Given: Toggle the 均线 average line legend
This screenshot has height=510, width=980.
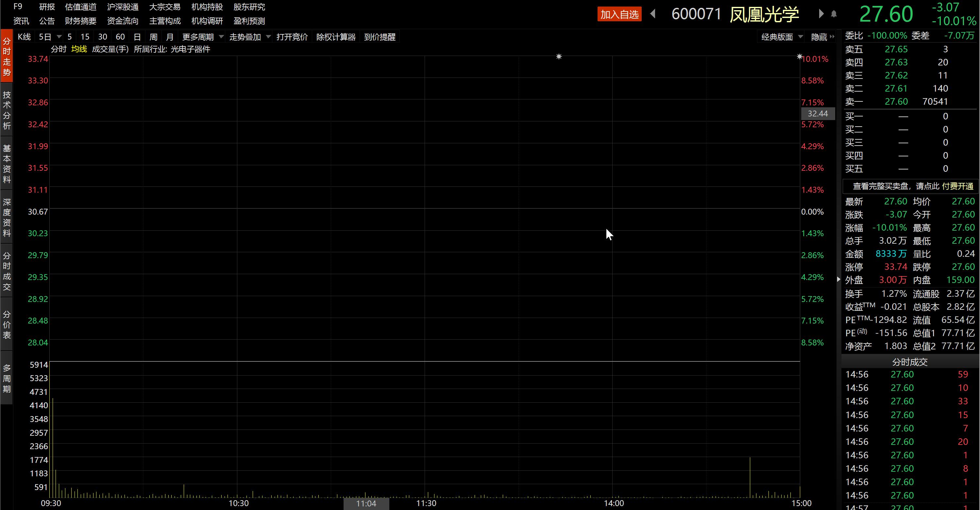Looking at the screenshot, I should [79, 49].
